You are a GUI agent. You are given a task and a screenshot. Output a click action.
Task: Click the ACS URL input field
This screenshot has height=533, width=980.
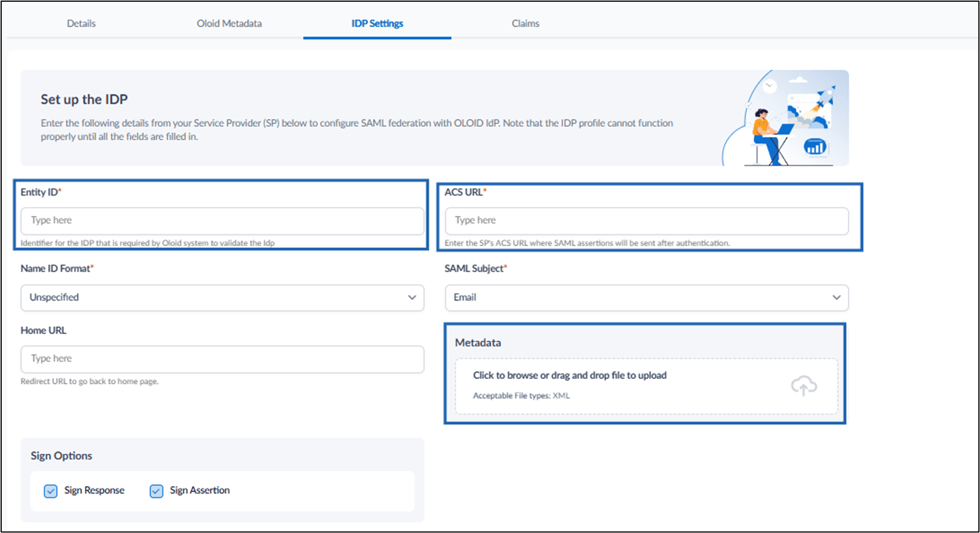pos(647,221)
